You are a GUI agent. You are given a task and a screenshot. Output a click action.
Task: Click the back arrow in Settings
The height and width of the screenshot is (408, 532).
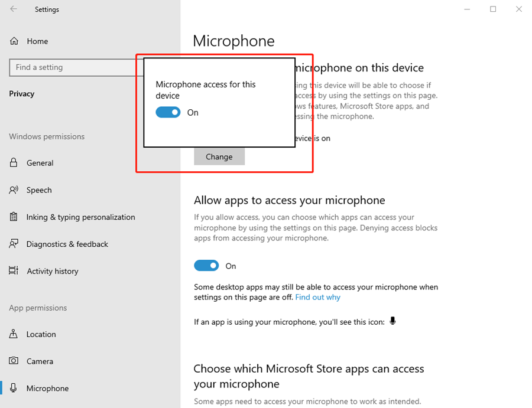pos(14,9)
